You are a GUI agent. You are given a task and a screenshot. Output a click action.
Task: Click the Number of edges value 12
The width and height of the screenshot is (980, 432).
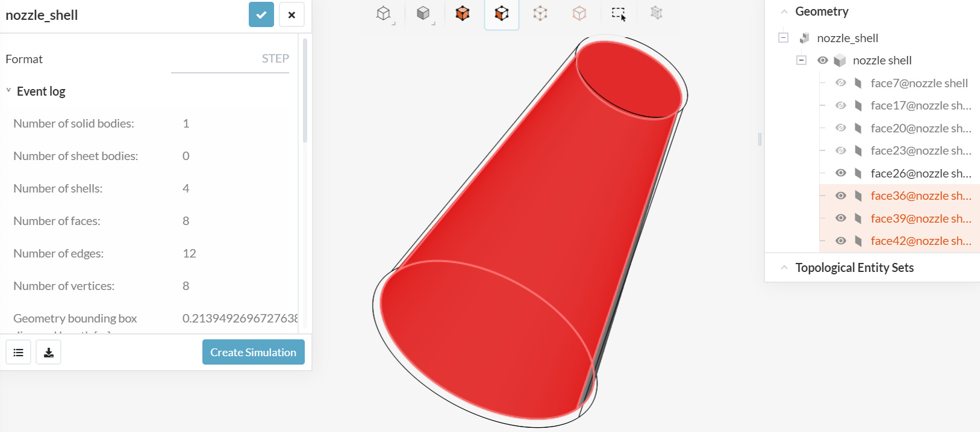point(190,253)
